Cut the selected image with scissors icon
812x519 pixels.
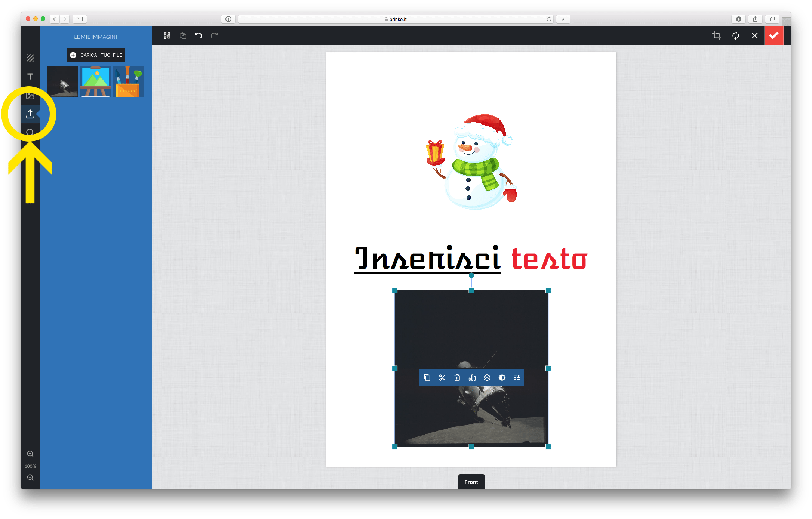tap(442, 378)
